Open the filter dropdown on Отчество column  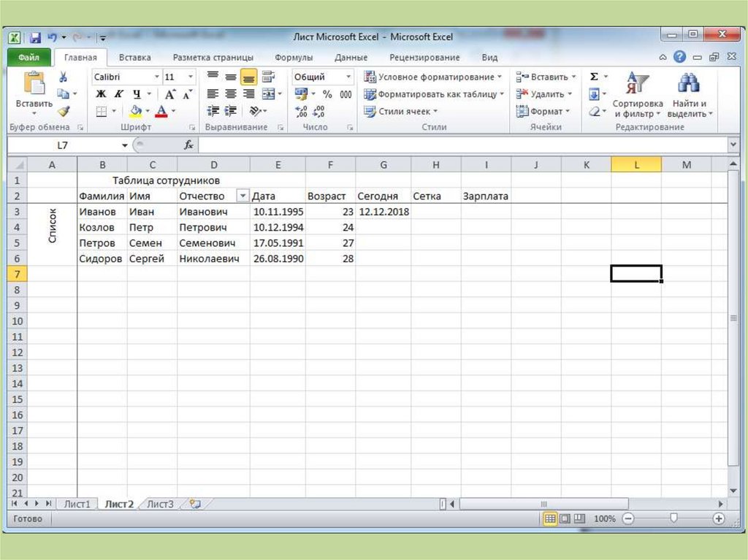pyautogui.click(x=243, y=196)
